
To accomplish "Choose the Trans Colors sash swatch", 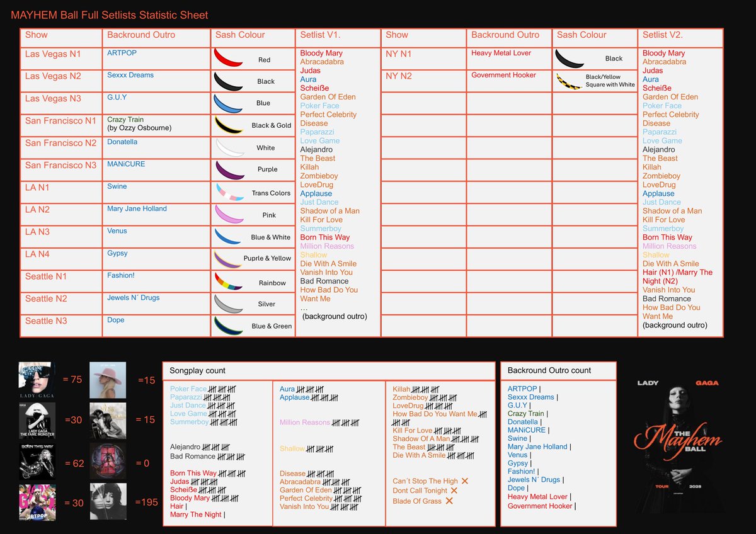I will pyautogui.click(x=229, y=191).
